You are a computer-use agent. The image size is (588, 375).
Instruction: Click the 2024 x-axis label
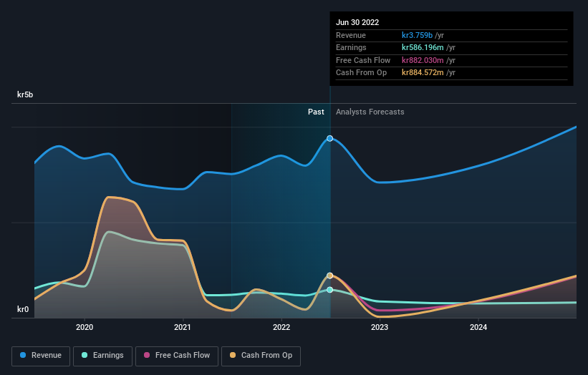coord(478,328)
